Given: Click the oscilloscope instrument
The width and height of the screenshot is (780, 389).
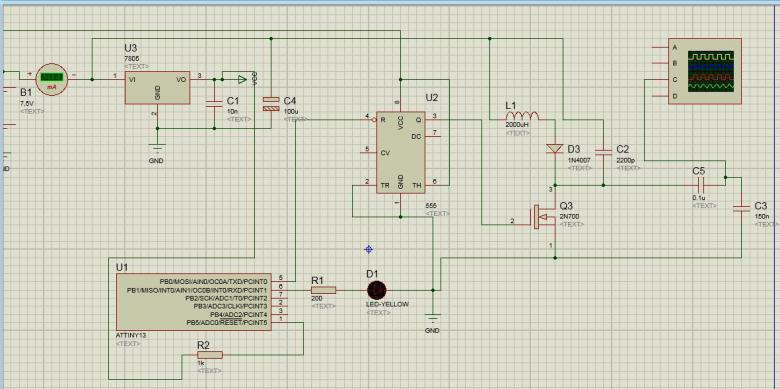Looking at the screenshot, I should pos(704,71).
